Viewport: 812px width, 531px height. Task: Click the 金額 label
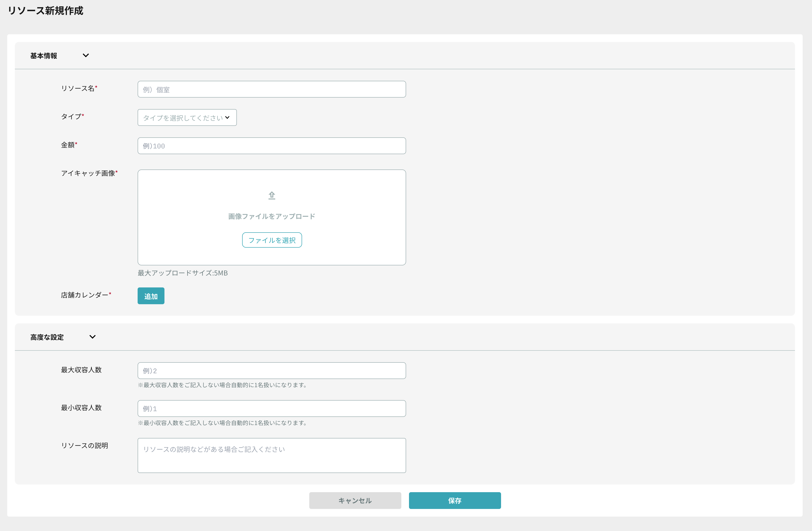(x=69, y=145)
